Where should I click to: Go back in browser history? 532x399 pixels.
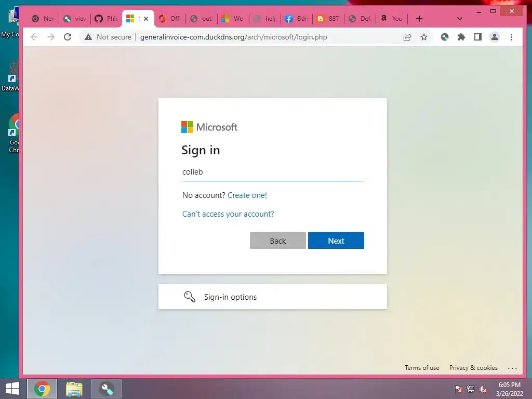pyautogui.click(x=34, y=37)
